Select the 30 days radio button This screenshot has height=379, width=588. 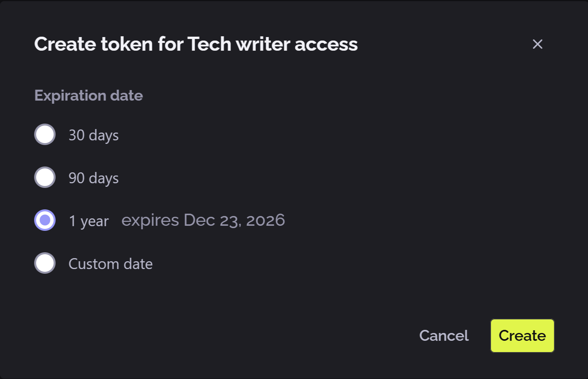[45, 135]
